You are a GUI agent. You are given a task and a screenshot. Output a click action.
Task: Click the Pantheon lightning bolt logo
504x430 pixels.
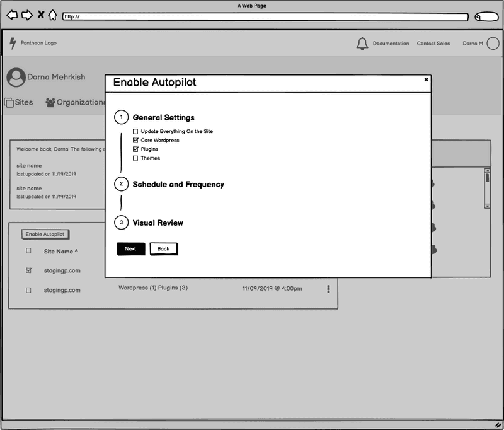coord(13,43)
